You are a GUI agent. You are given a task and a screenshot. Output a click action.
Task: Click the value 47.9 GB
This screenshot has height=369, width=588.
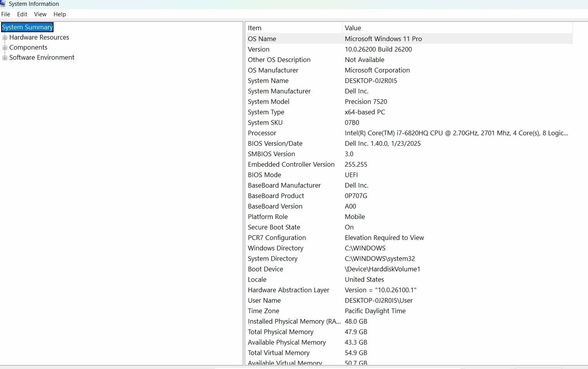point(356,332)
